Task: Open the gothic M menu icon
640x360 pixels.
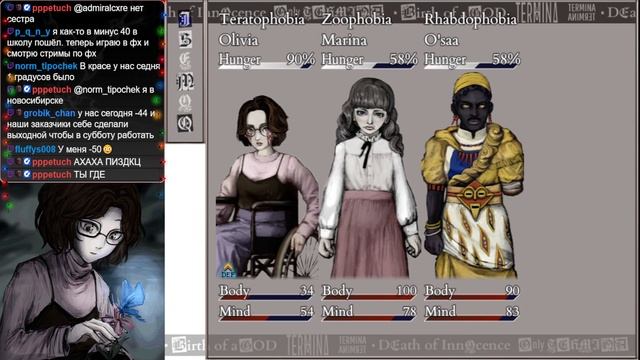Action: point(185,81)
